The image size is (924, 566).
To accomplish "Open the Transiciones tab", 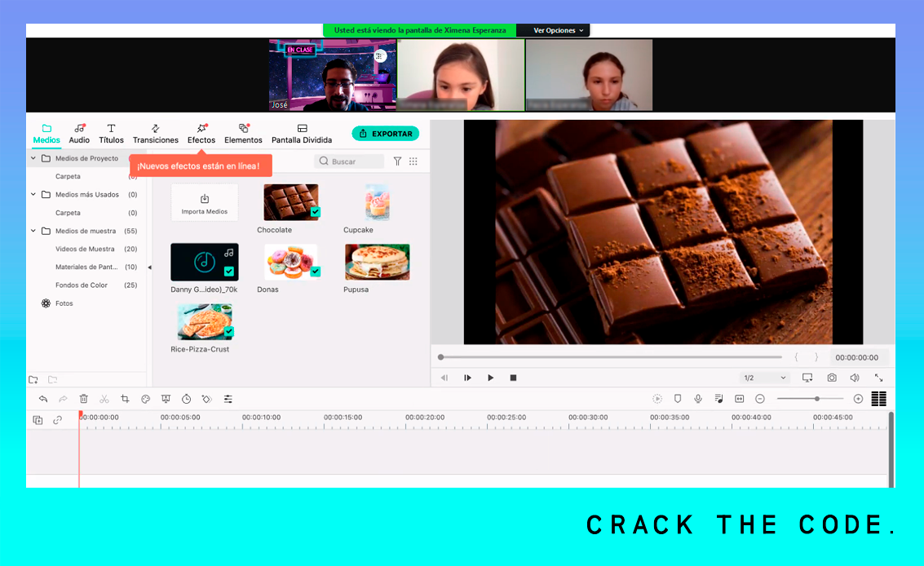I will point(156,134).
